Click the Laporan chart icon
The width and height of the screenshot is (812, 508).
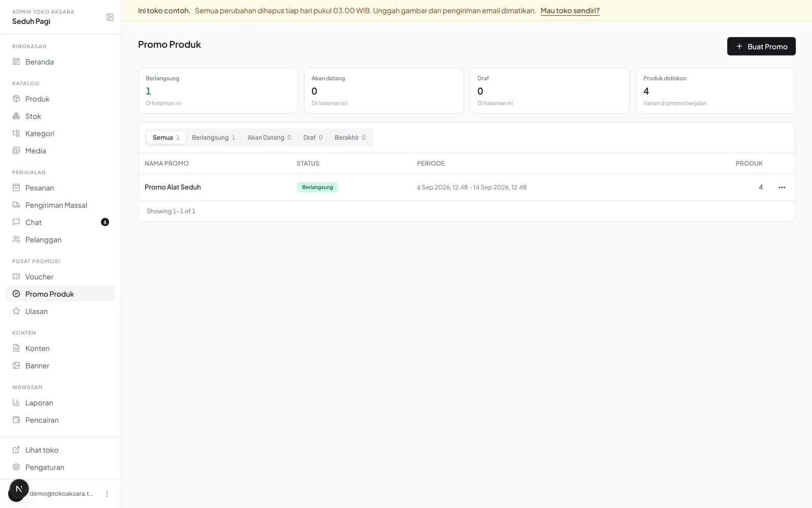(16, 402)
